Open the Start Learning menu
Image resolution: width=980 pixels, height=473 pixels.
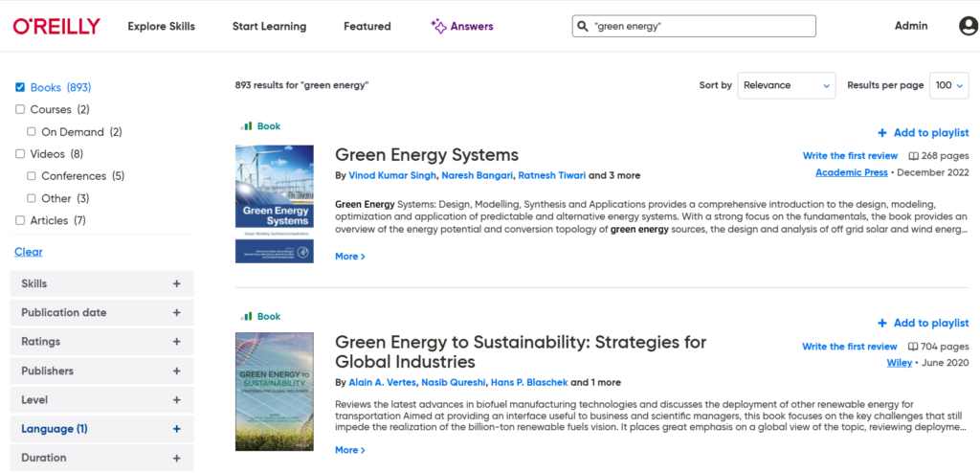pyautogui.click(x=269, y=26)
